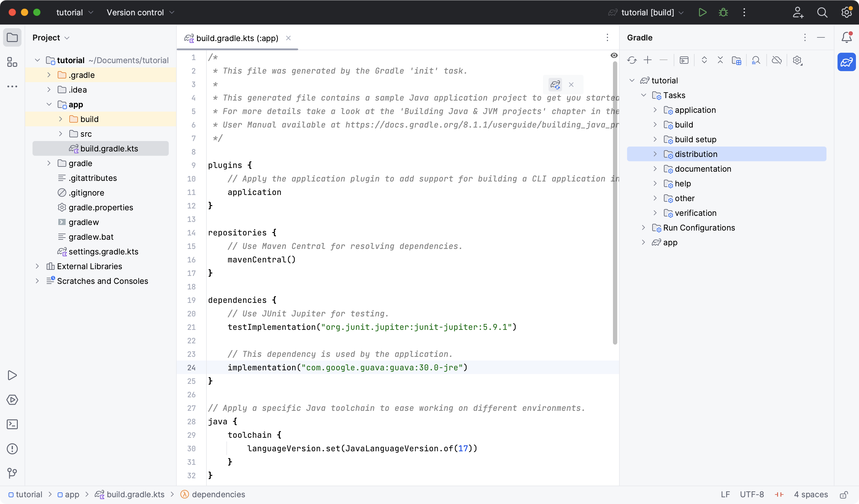
Task: Open Search Everywhere magnifier
Action: click(822, 13)
